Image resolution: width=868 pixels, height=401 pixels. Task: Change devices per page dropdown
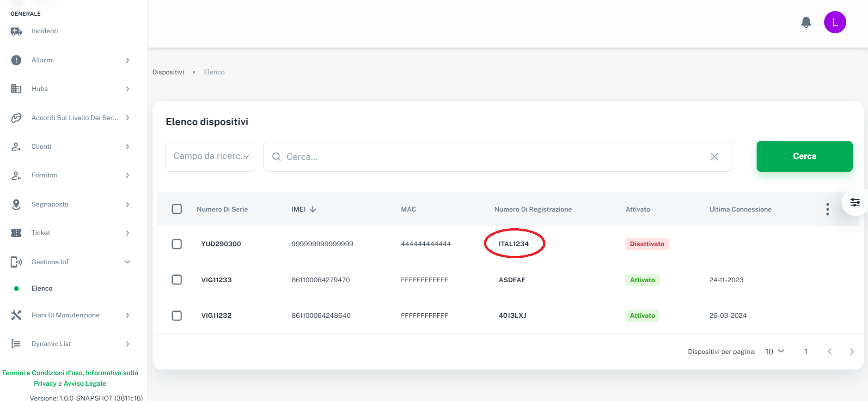coord(775,352)
